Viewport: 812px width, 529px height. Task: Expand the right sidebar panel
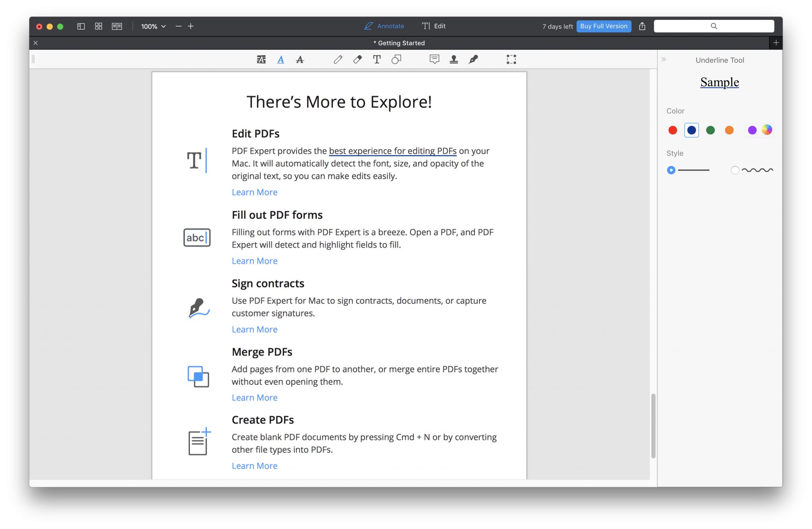(664, 59)
